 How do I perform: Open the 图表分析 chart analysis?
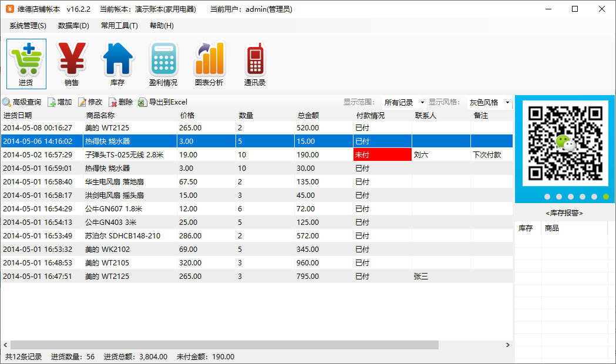(x=209, y=63)
